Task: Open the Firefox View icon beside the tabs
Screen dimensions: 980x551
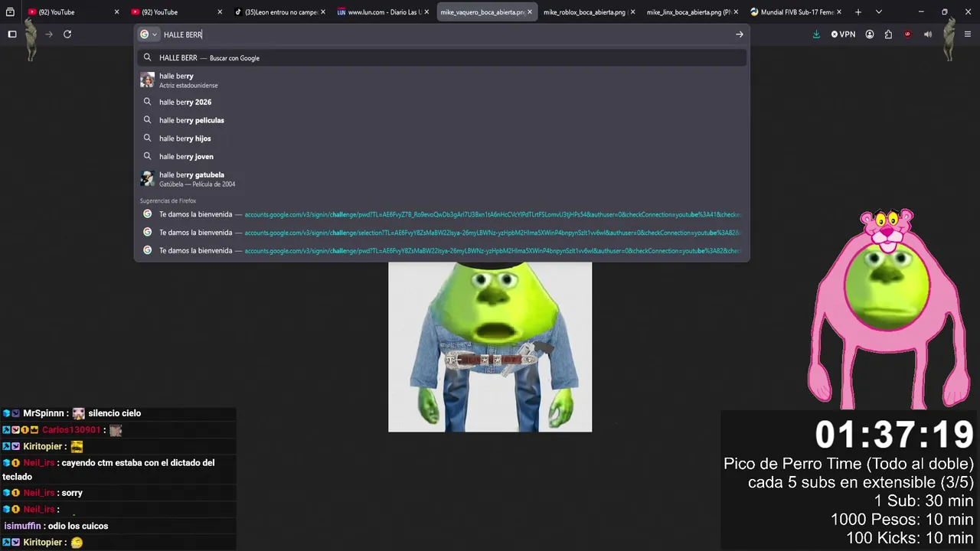Action: [10, 12]
